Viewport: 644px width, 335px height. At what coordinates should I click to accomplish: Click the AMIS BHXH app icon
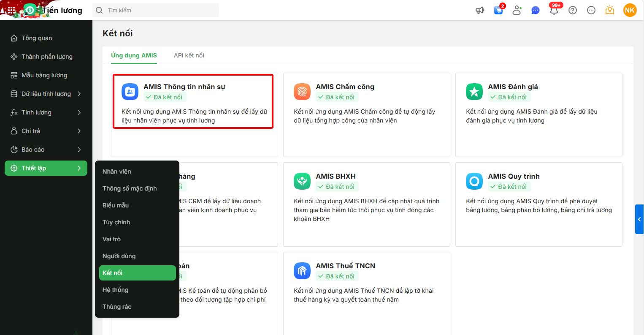pos(302,181)
